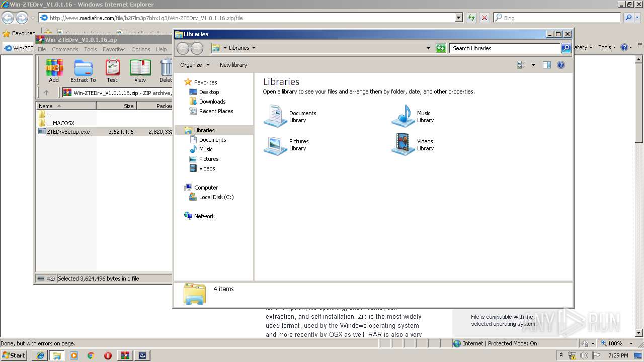644x362 pixels.
Task: Sort WinRAR list by Name column
Action: click(x=66, y=106)
